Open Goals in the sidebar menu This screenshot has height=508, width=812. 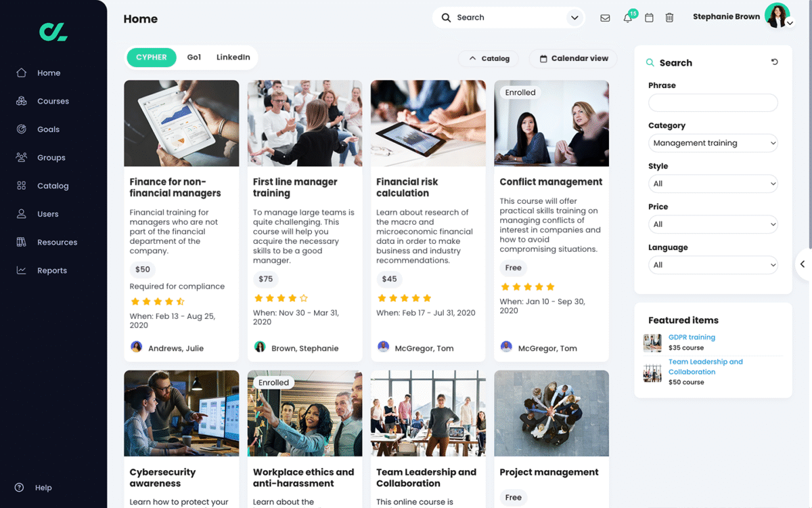[49, 129]
